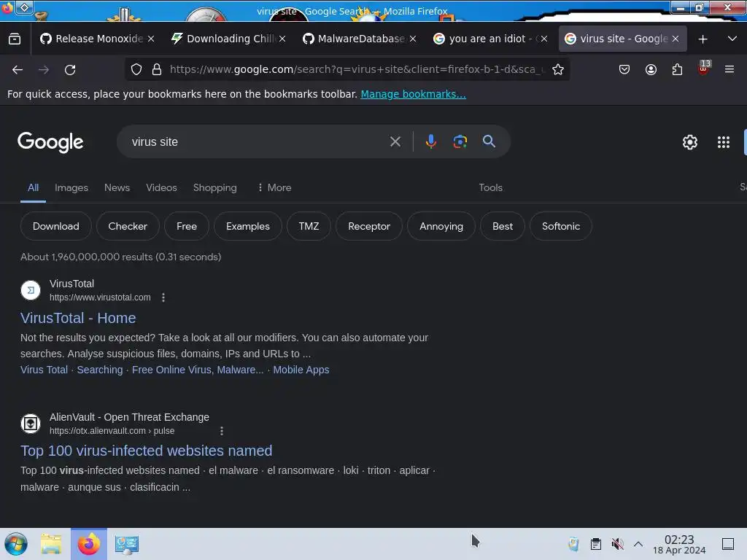Search by image with Lens icon

(x=460, y=141)
